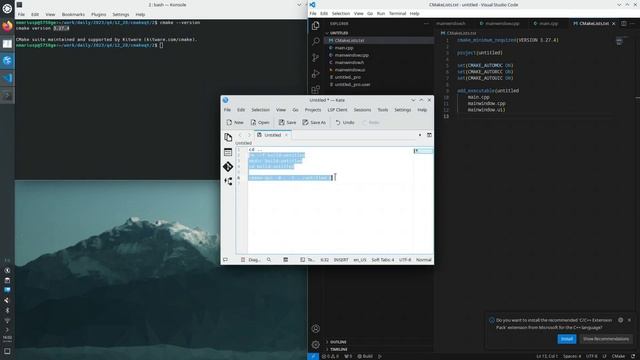Open the Terminal panel in Kate status bar
This screenshot has width=640, height=360.
click(x=307, y=260)
